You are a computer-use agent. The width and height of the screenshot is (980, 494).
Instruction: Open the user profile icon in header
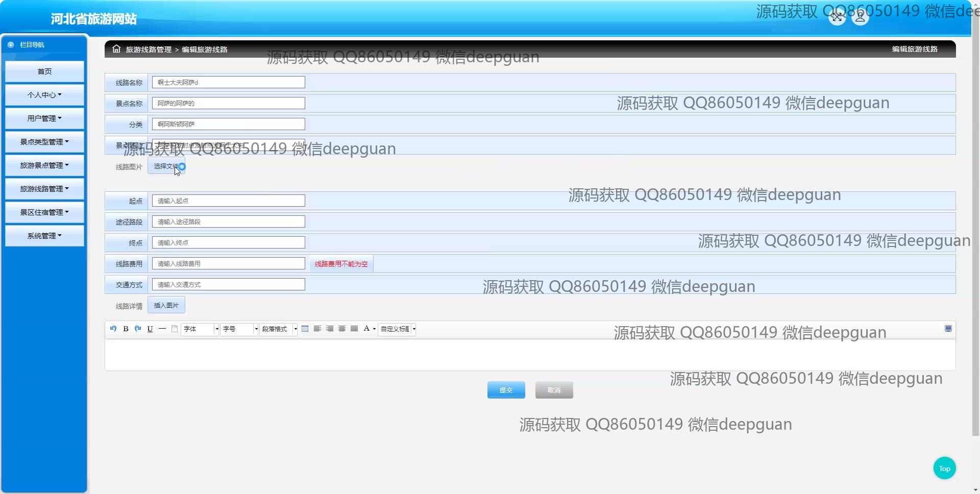pos(861,17)
